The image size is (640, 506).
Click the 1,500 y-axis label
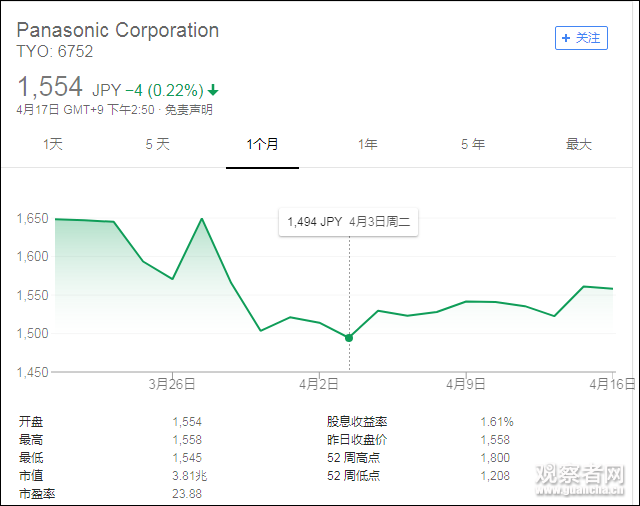pos(33,333)
